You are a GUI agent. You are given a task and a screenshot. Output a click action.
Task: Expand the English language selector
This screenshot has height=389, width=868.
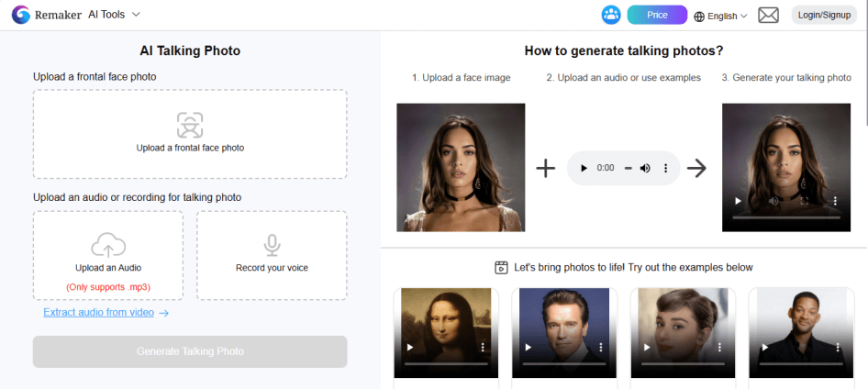720,16
